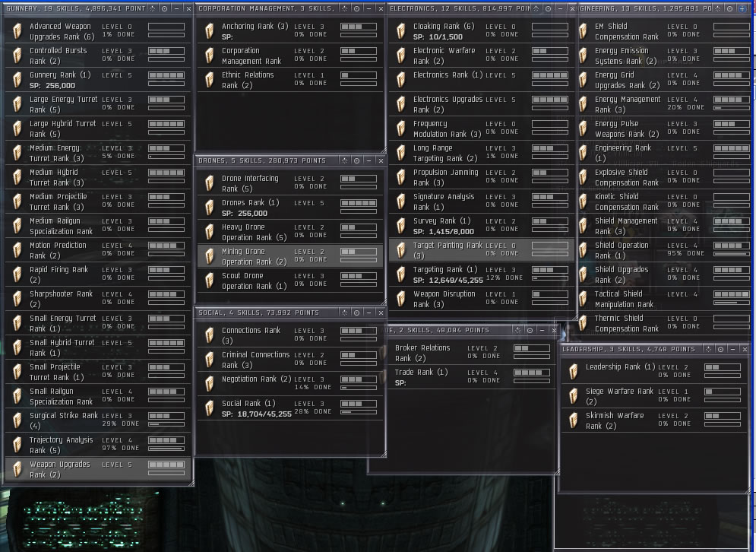756x552 pixels.
Task: Select the Ethnic Relations skill book icon
Action: click(209, 80)
